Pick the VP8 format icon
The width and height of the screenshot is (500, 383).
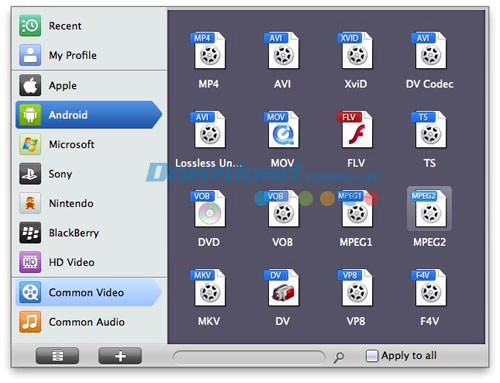point(356,288)
